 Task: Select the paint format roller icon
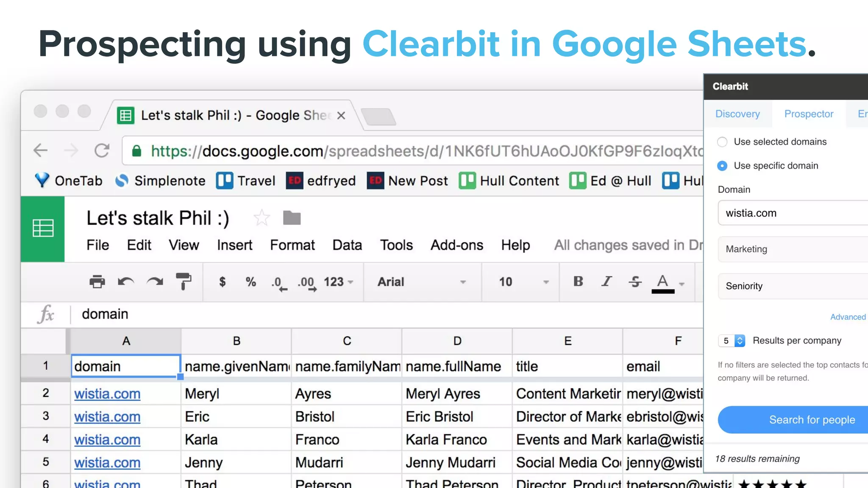click(x=184, y=281)
